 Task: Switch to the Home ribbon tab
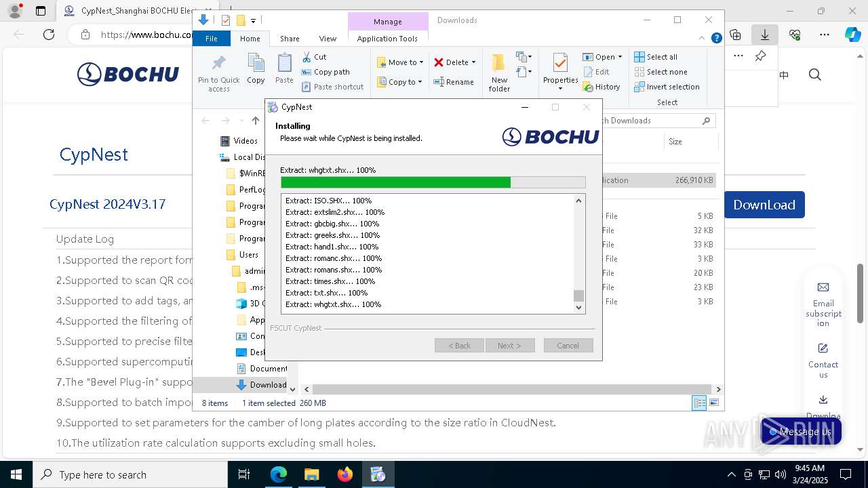250,39
